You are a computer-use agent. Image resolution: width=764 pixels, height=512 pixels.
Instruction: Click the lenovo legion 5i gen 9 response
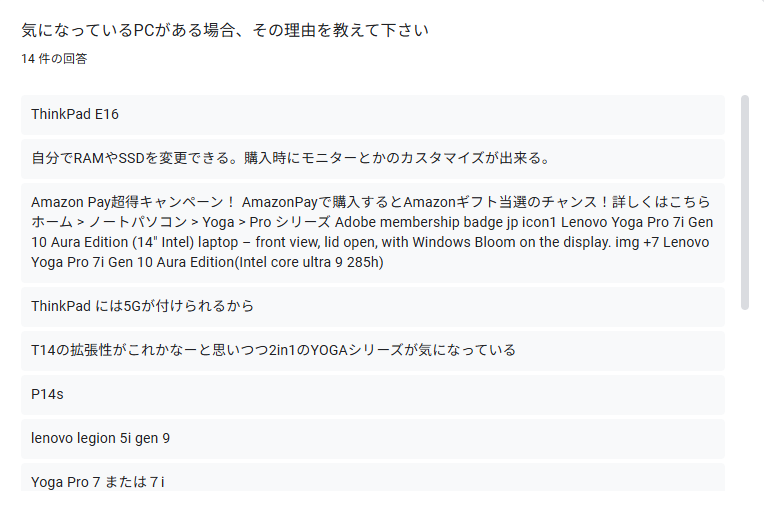pyautogui.click(x=373, y=438)
